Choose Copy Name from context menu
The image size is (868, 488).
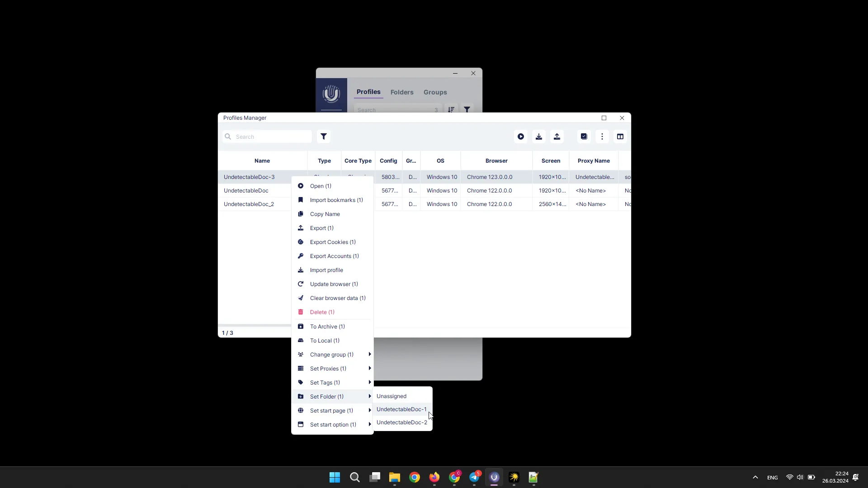[x=332, y=214]
